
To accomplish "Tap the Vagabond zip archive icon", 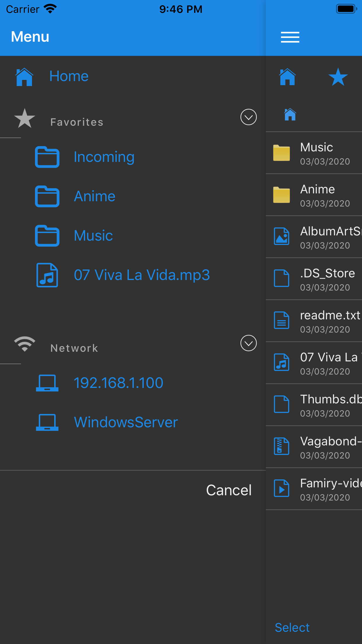I will click(281, 446).
